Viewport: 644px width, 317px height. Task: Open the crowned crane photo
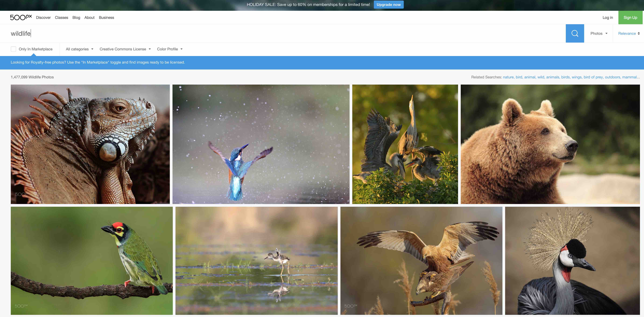573,261
